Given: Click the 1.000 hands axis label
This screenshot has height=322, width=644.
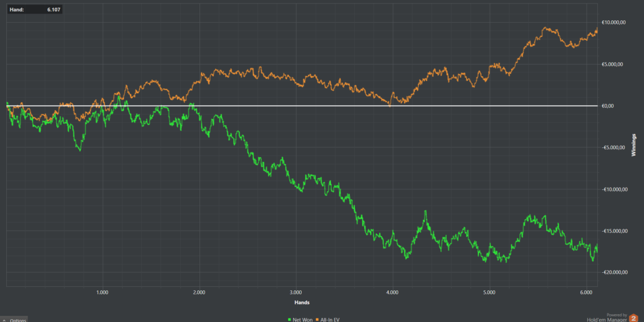Looking at the screenshot, I should [102, 292].
